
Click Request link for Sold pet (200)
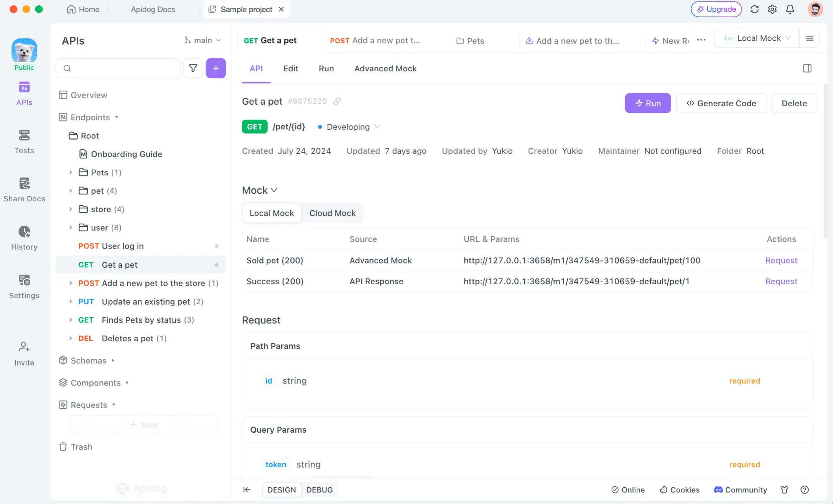pyautogui.click(x=781, y=260)
